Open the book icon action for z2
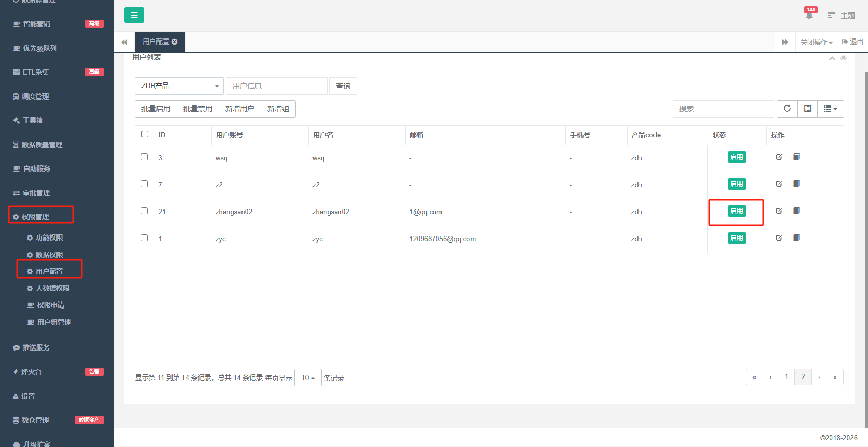Viewport: 868px width, 447px height. [796, 184]
